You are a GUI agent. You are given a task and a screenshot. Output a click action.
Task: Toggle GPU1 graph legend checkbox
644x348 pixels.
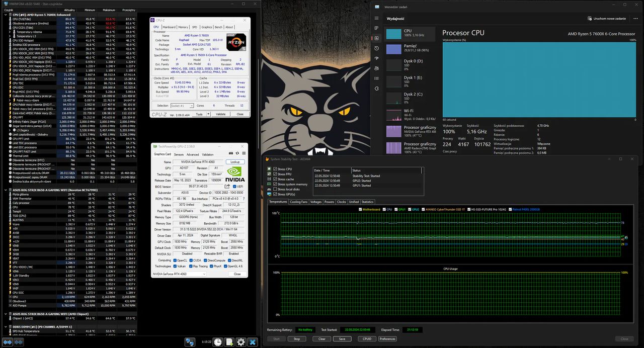[396, 209]
